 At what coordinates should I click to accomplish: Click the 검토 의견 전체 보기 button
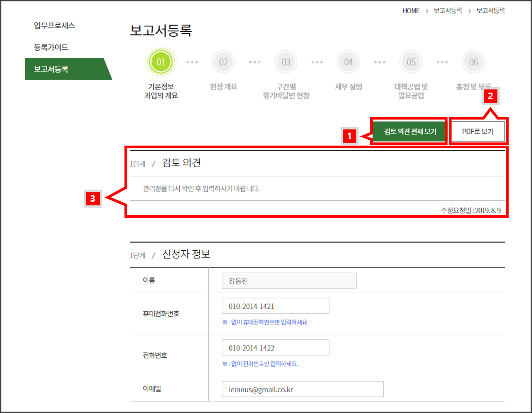410,131
